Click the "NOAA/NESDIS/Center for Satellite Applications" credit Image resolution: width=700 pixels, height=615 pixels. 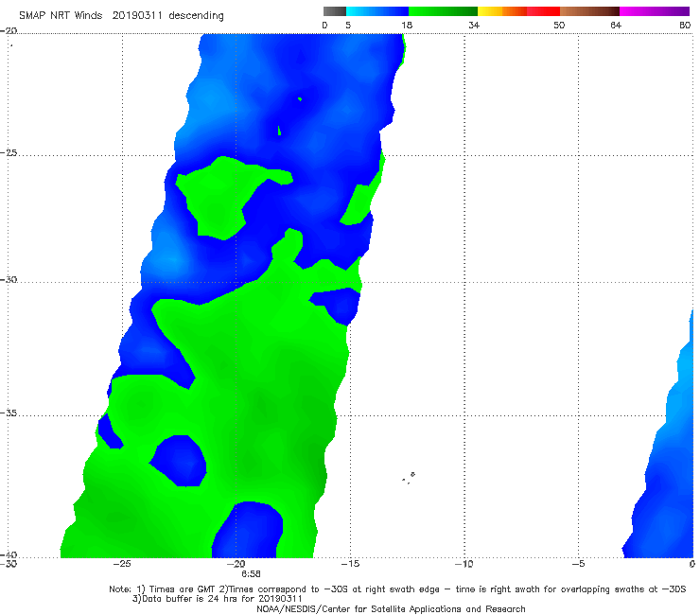(x=359, y=609)
